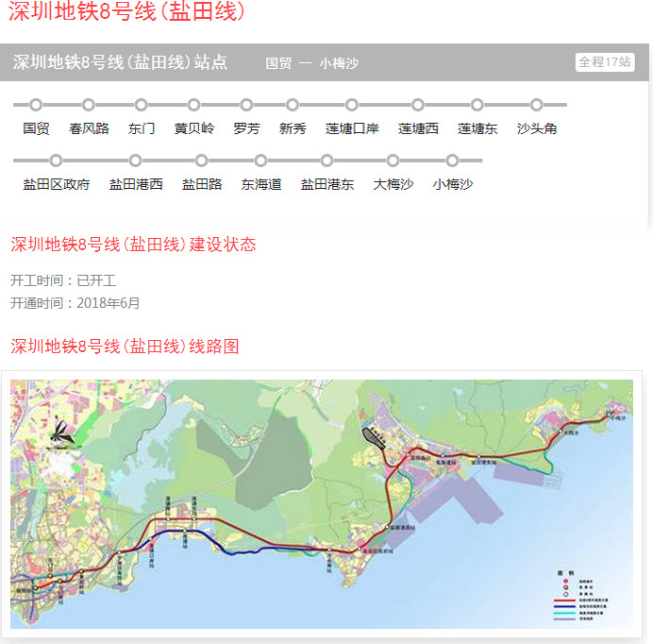Select the 沙头角 station name
This screenshot has height=644, width=653.
click(x=536, y=128)
